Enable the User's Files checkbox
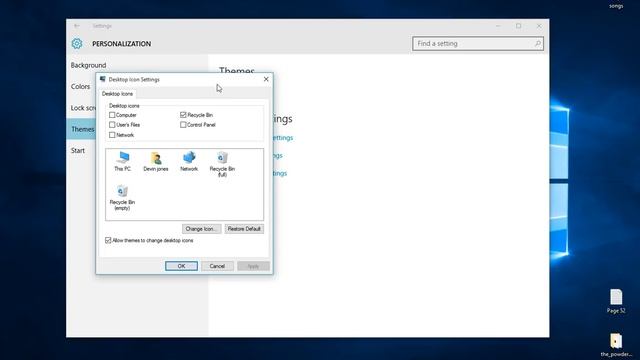 pos(112,125)
